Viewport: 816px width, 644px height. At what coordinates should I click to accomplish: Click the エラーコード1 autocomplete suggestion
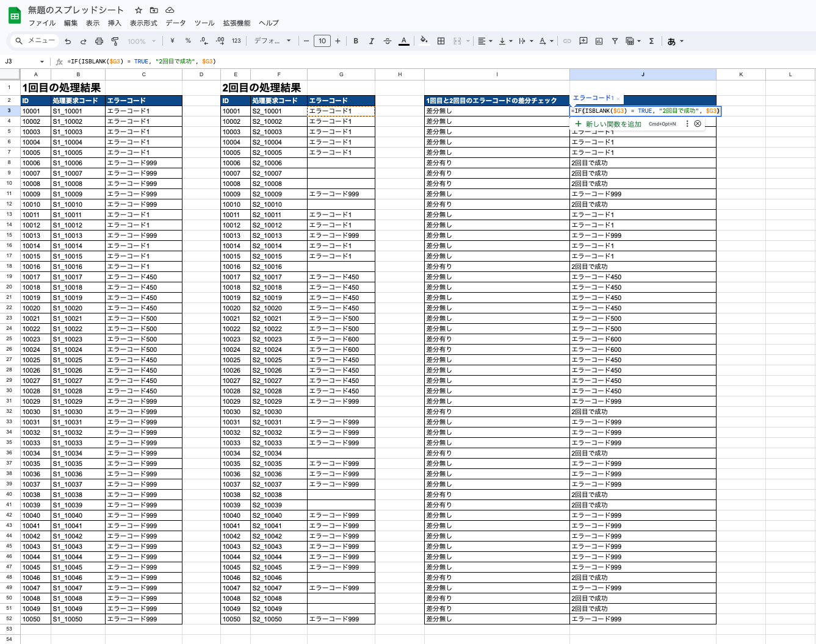593,98
